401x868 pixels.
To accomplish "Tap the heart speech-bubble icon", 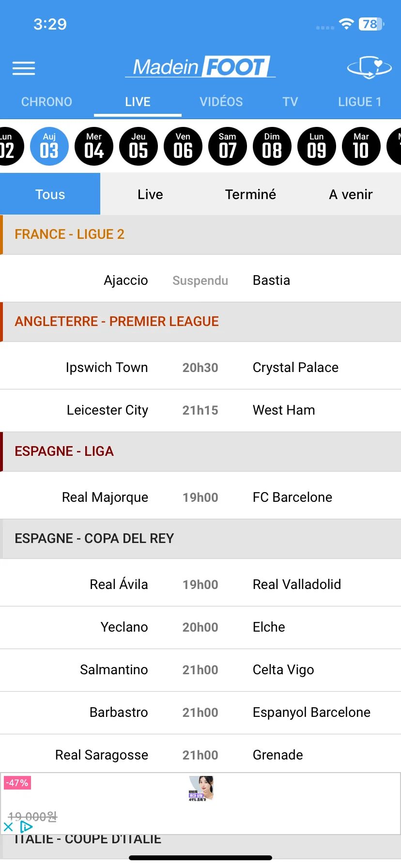I will coord(370,67).
